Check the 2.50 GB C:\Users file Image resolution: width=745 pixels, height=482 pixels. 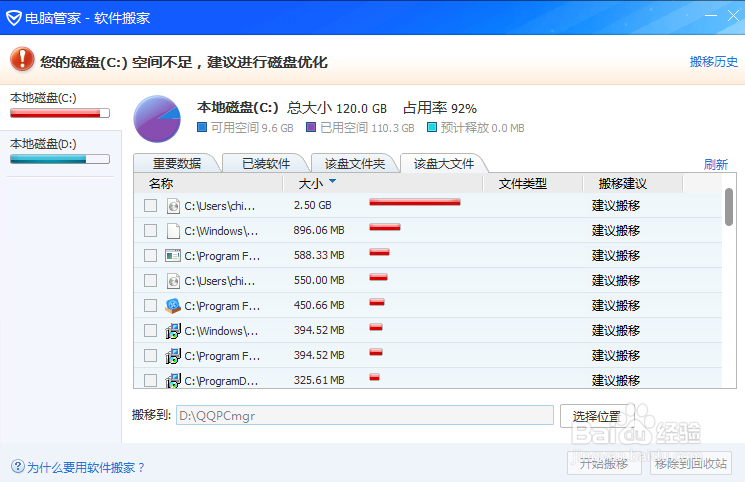[151, 205]
